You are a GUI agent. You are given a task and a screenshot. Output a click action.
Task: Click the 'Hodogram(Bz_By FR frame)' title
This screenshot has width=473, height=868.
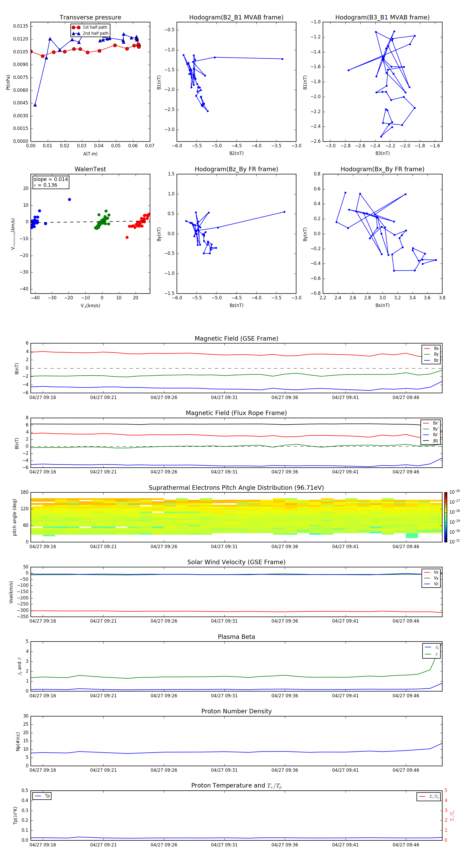click(236, 169)
